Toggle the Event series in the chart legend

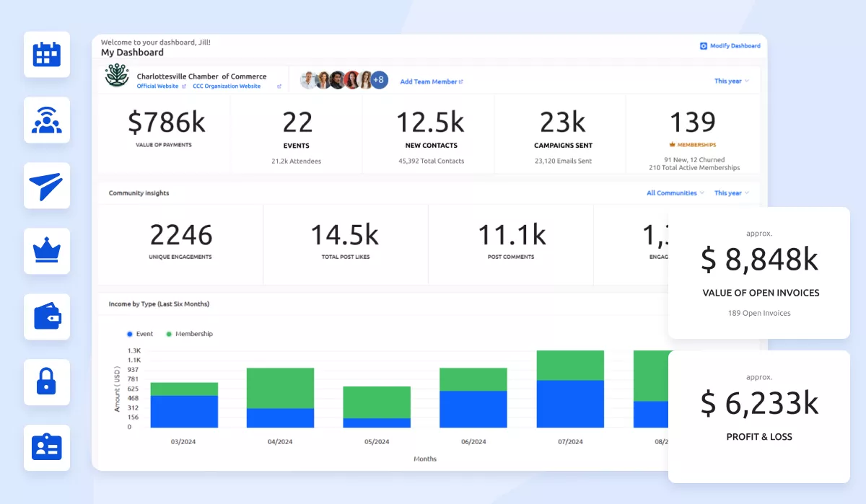tap(141, 334)
